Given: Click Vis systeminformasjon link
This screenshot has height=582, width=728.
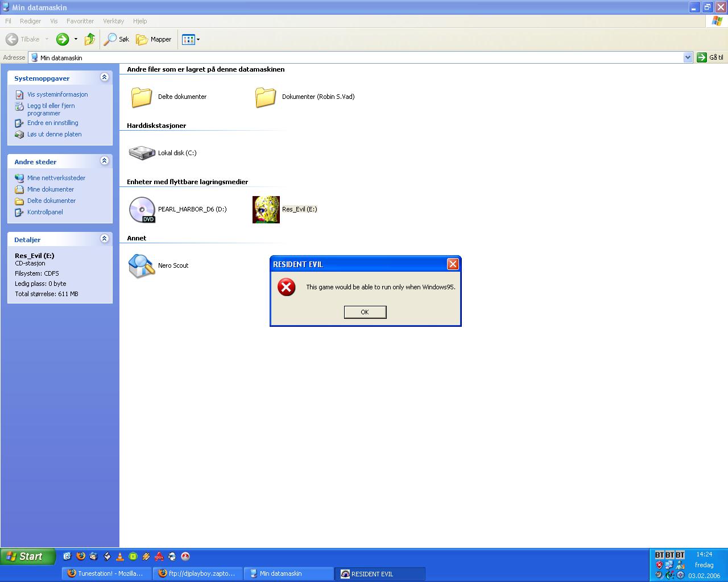Looking at the screenshot, I should point(57,94).
